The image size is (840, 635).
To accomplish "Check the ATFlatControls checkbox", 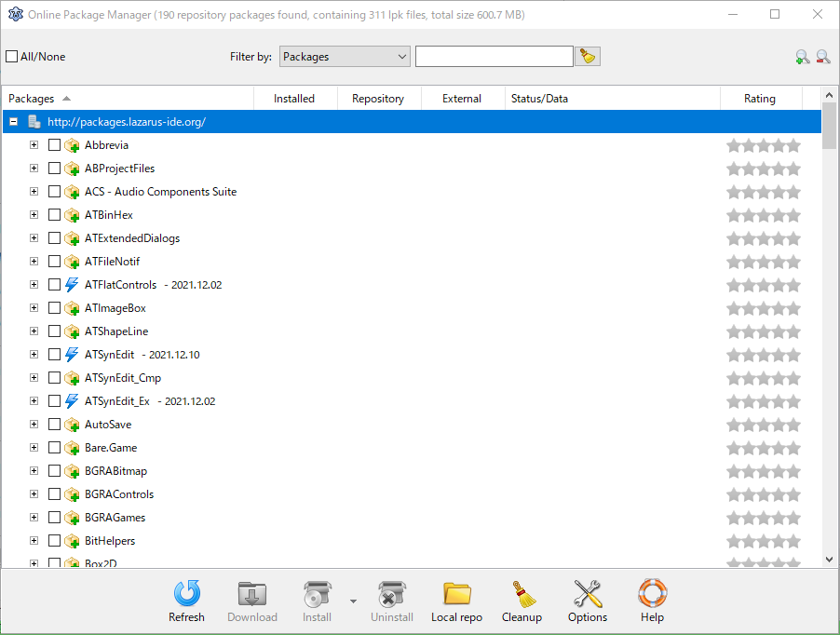I will 54,284.
